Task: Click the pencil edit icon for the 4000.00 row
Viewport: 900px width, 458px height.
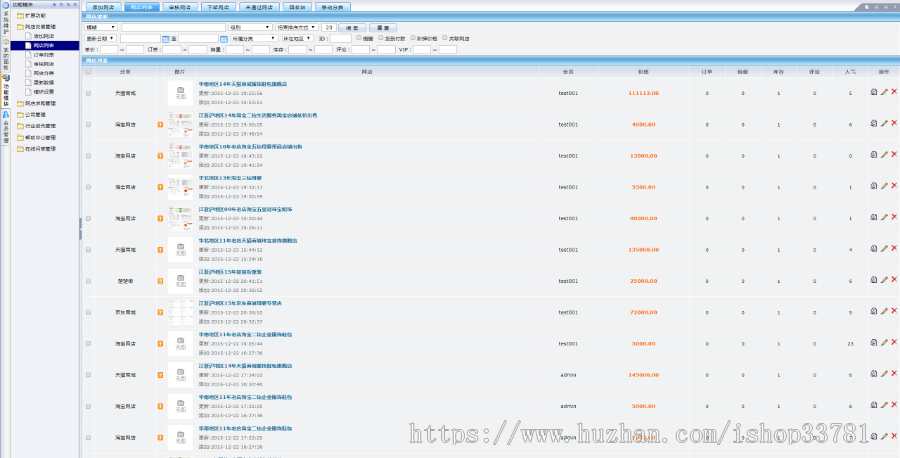Action: [884, 123]
